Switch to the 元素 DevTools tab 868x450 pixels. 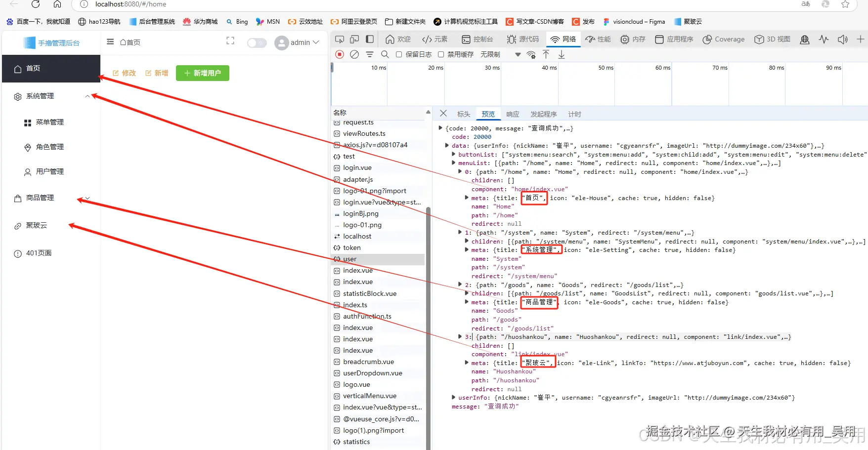pyautogui.click(x=435, y=39)
